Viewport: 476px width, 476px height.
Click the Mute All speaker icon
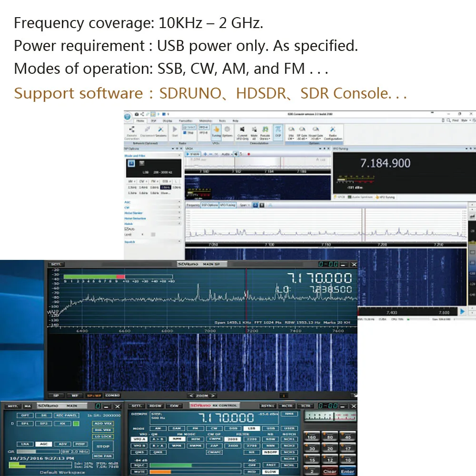click(x=255, y=129)
